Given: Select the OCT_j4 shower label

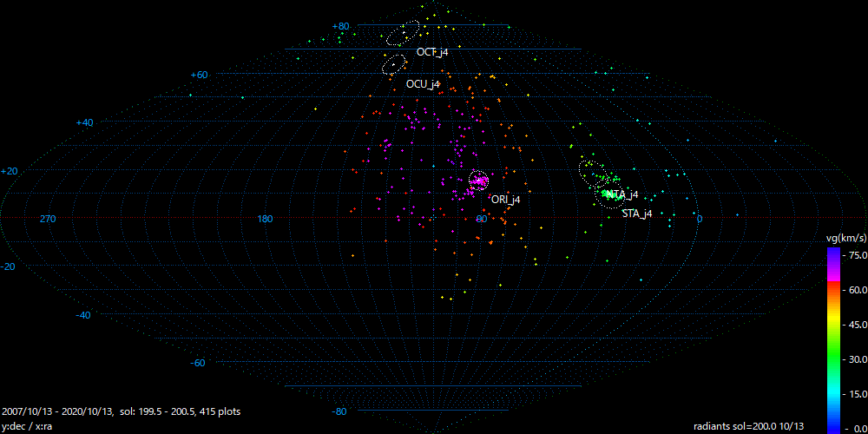Looking at the screenshot, I should click(x=431, y=52).
